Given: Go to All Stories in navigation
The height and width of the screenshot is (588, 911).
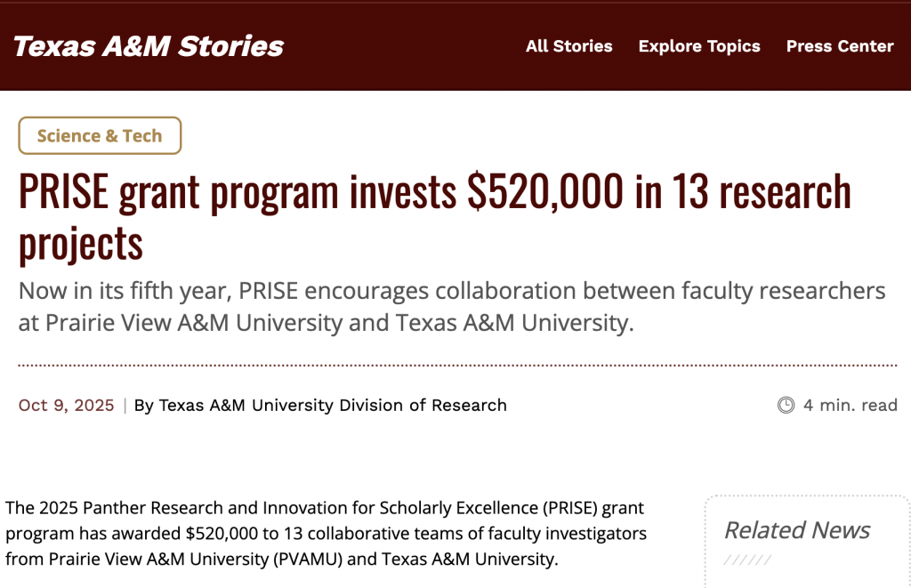Looking at the screenshot, I should click(x=568, y=46).
